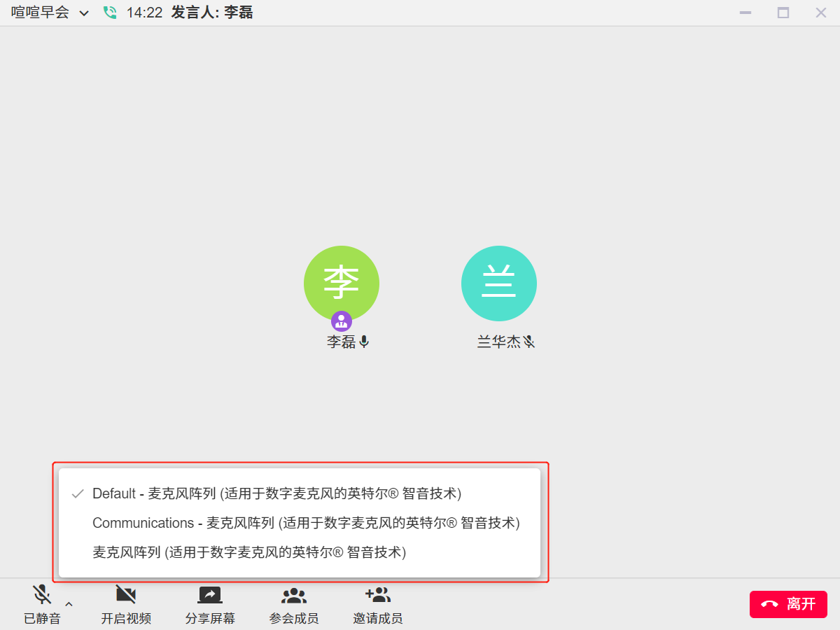
Task: Click the 14:22 call duration timer
Action: click(144, 13)
